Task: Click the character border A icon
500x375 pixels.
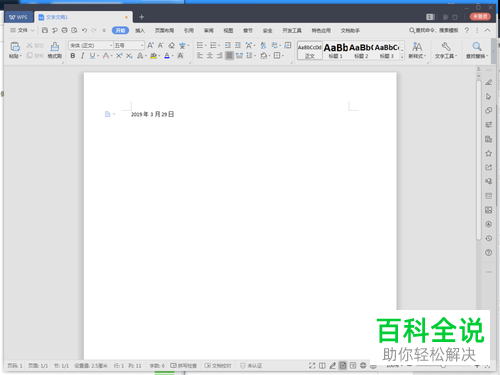Action: pyautogui.click(x=180, y=56)
